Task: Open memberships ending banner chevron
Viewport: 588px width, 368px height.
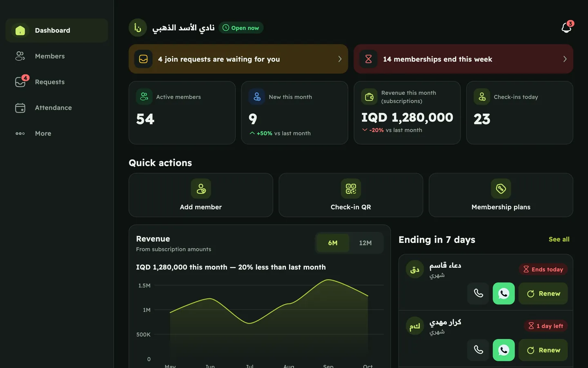Action: 565,59
